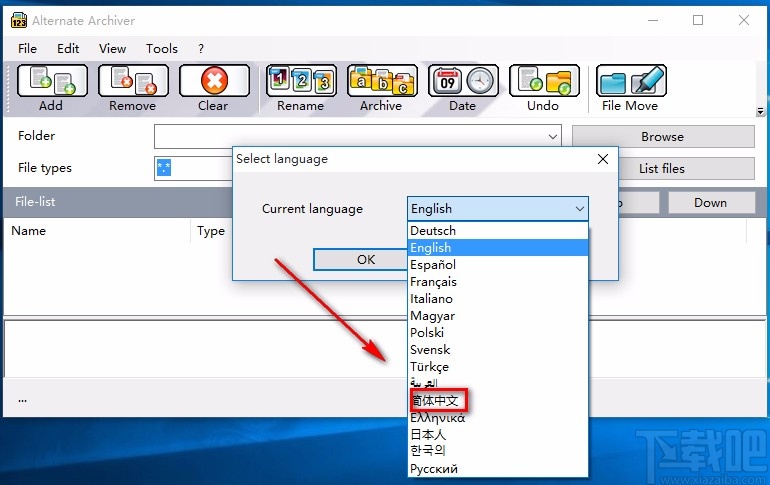Select 简体中文 from the language list
770x485 pixels.
point(498,401)
